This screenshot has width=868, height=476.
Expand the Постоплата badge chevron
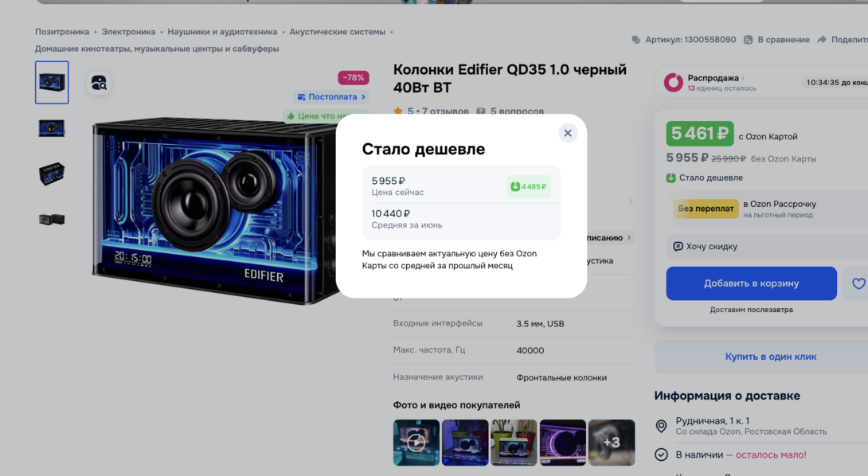363,97
